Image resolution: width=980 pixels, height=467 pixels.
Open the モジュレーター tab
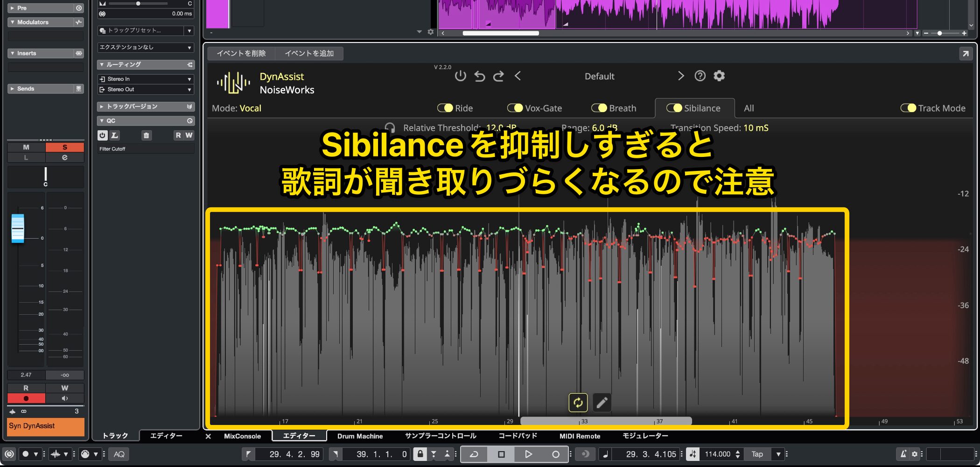(645, 436)
